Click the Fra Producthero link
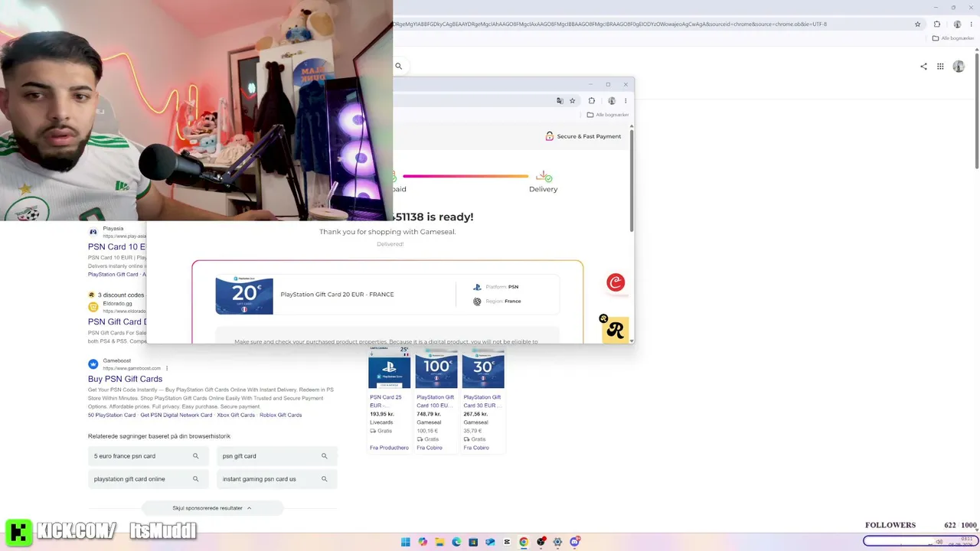Image resolution: width=980 pixels, height=551 pixels. (x=389, y=448)
